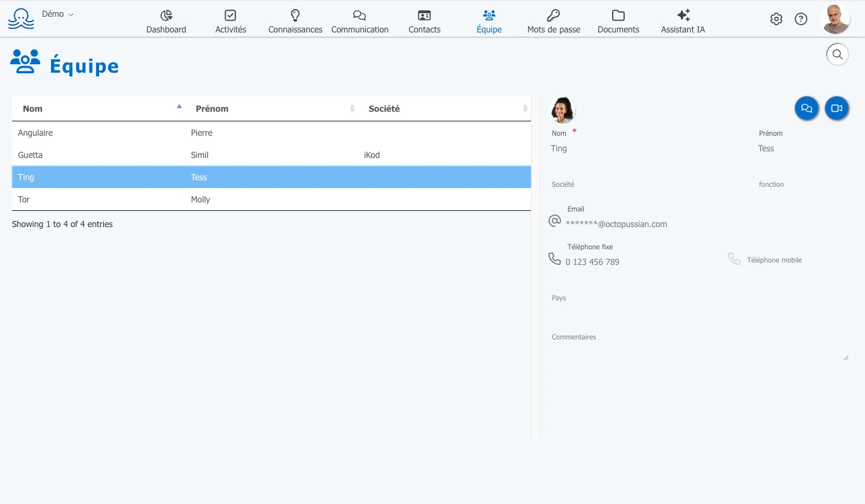
Task: Open the Connaissances lightbulb icon
Action: 295,15
